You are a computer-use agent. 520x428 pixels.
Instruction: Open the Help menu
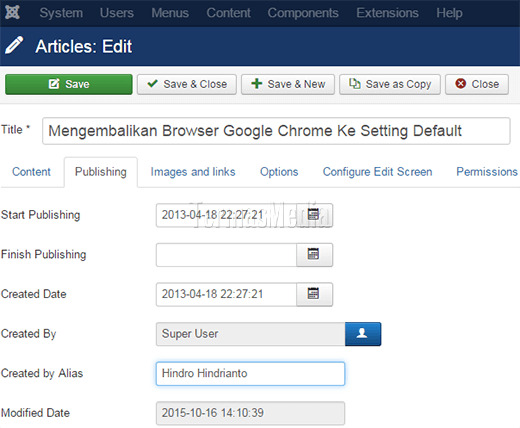[449, 13]
